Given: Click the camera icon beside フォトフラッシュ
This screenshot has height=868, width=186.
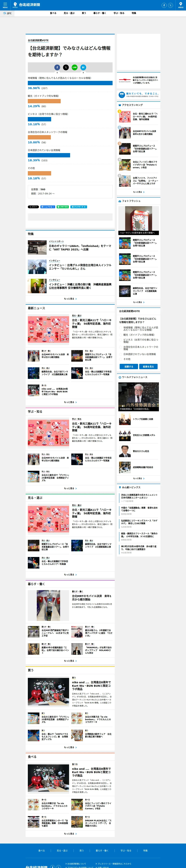Looking at the screenshot, I should point(120,201).
